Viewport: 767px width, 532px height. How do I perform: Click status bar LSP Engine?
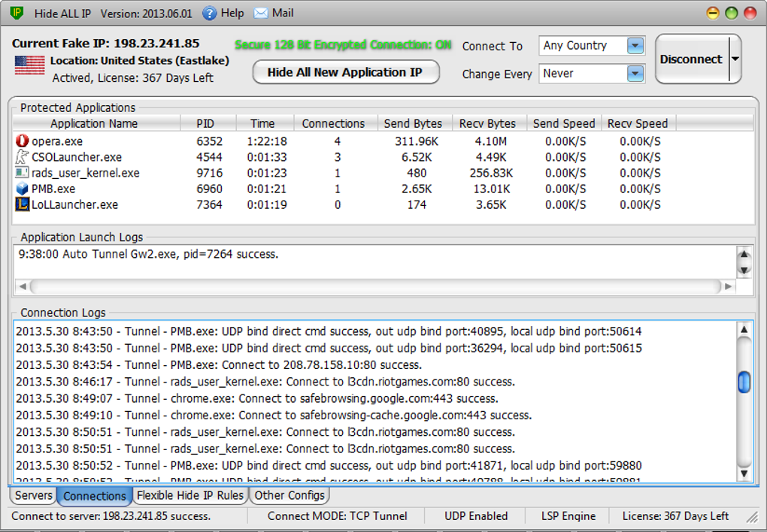point(568,516)
